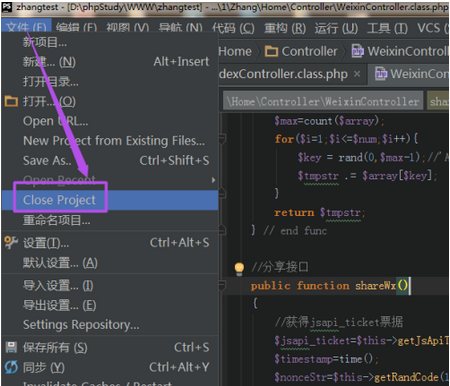The height and width of the screenshot is (386, 450).
Task: Open the 代码 (C) menu
Action: pyautogui.click(x=233, y=28)
